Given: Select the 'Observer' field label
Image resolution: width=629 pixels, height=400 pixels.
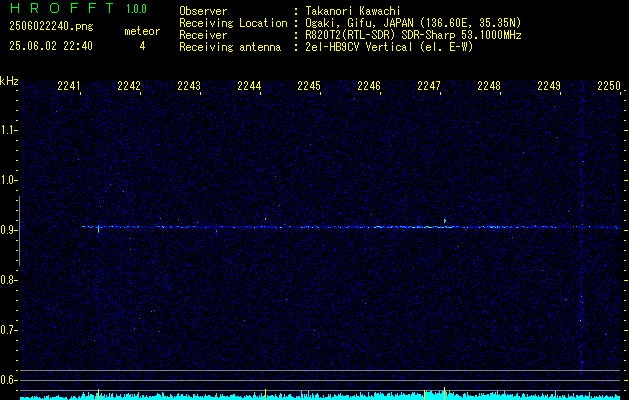Looking at the screenshot, I should [203, 11].
